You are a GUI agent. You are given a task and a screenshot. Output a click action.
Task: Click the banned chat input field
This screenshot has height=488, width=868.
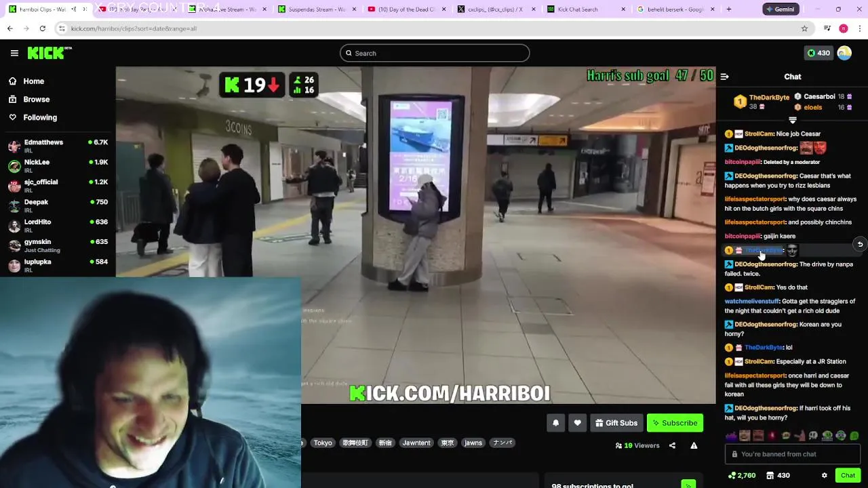[792, 454]
